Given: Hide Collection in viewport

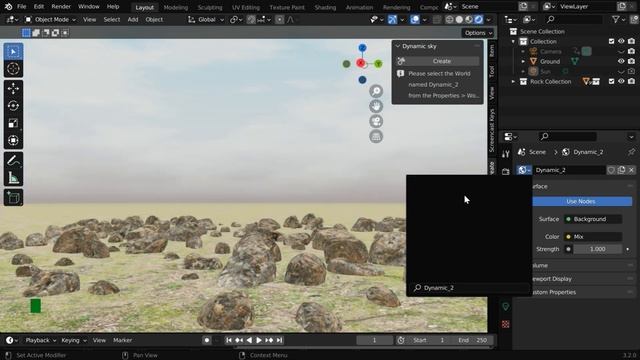Looking at the screenshot, I should pyautogui.click(x=621, y=41).
